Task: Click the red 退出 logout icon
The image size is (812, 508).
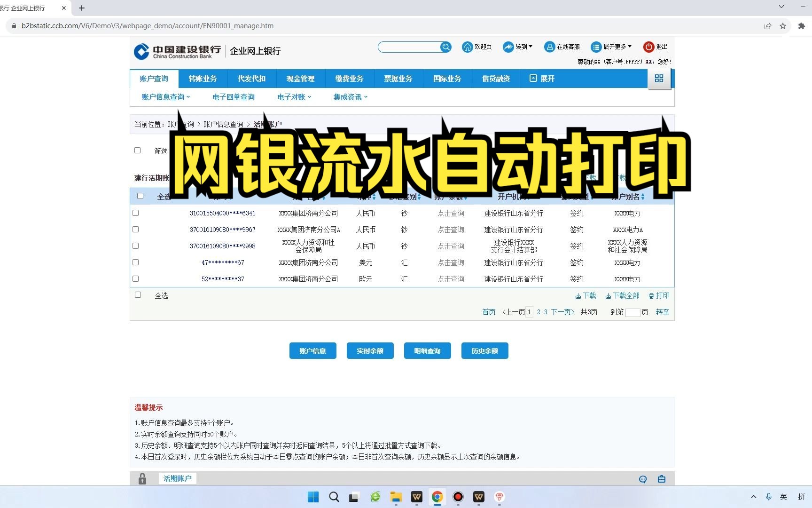Action: [x=649, y=47]
